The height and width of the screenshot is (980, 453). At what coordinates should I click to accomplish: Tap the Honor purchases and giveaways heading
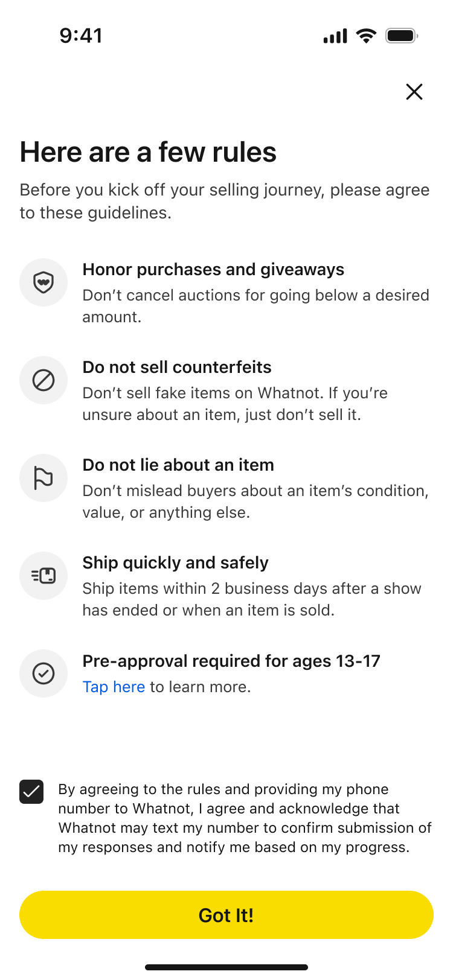[x=213, y=269]
